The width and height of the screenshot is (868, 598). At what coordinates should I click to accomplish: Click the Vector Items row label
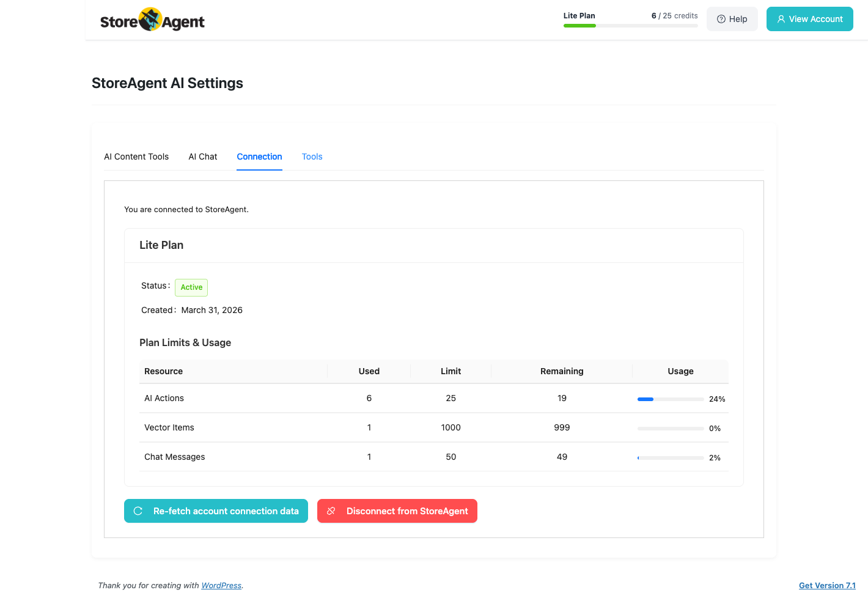click(x=169, y=427)
